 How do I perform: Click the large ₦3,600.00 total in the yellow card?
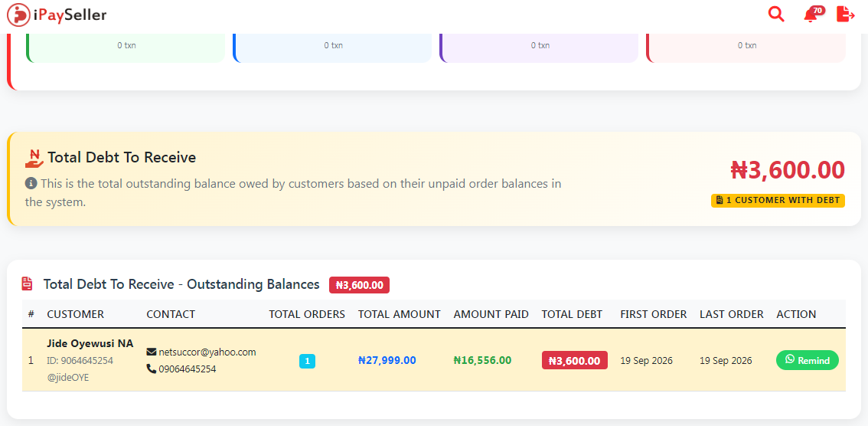(x=788, y=169)
